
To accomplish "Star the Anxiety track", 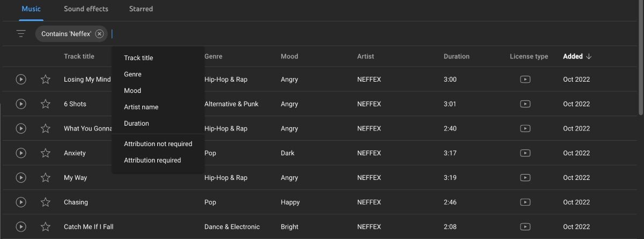I will coord(46,153).
